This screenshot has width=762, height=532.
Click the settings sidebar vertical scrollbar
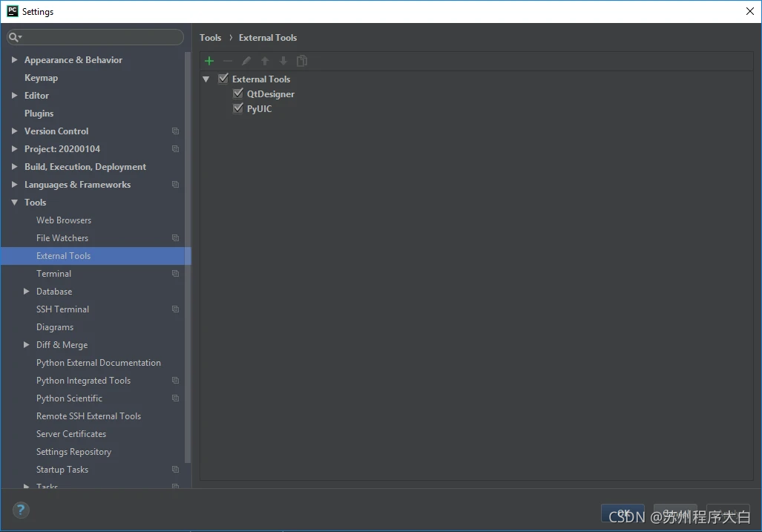188,257
